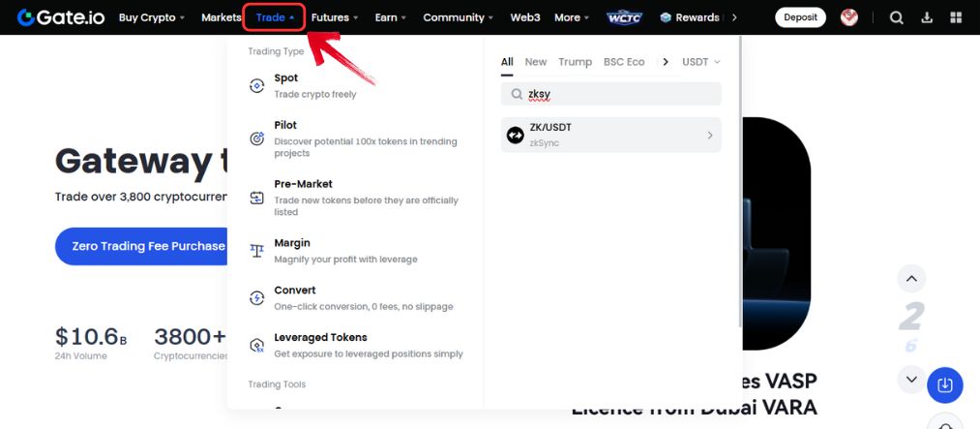Select the All tab
Image resolution: width=980 pixels, height=429 pixels.
(507, 62)
